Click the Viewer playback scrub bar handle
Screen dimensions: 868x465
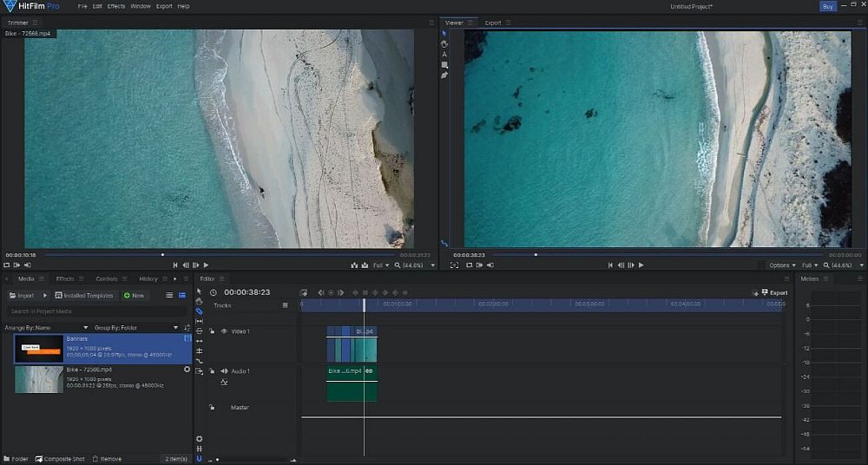tap(536, 255)
